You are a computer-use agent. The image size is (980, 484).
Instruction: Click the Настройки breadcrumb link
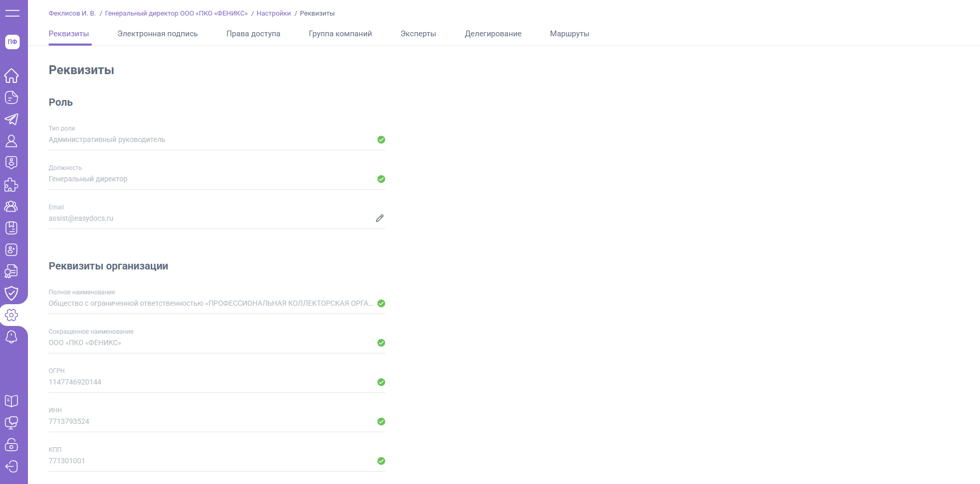(273, 13)
